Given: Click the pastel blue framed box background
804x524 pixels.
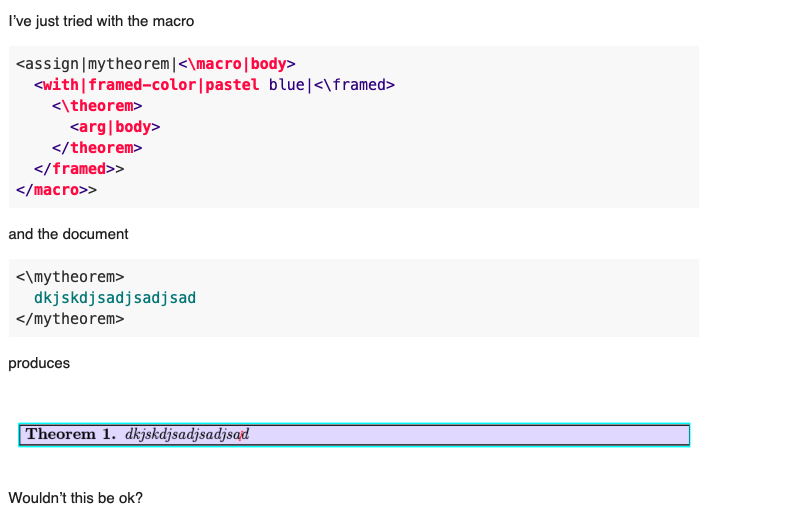Looking at the screenshot, I should click(461, 435).
